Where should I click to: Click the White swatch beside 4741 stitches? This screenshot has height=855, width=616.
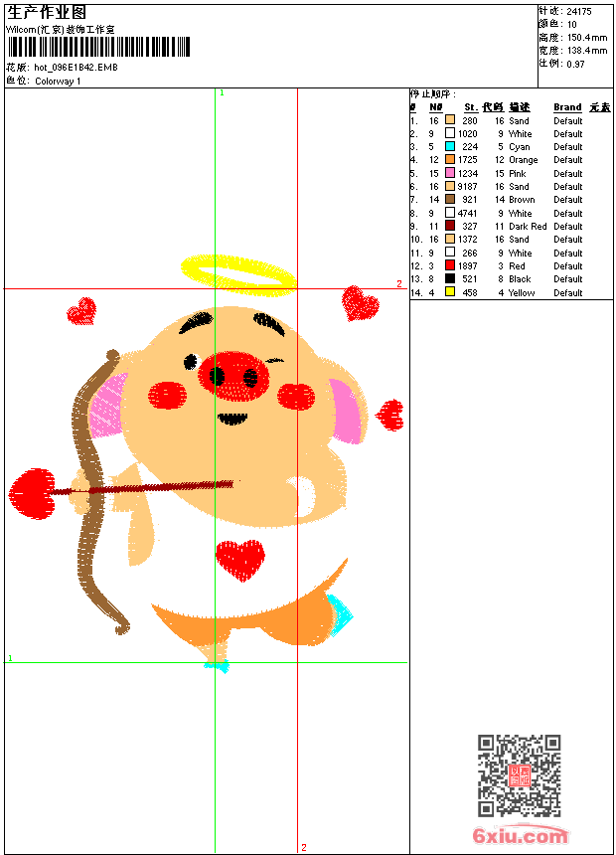(x=450, y=213)
